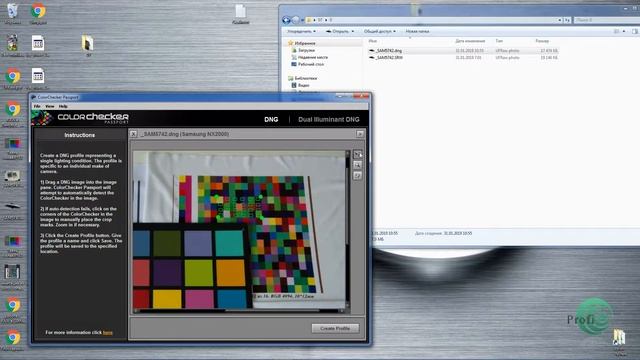Screen dimensions: 640x360
Task: Select the white document icon at desktop top center
Action: pos(240,13)
